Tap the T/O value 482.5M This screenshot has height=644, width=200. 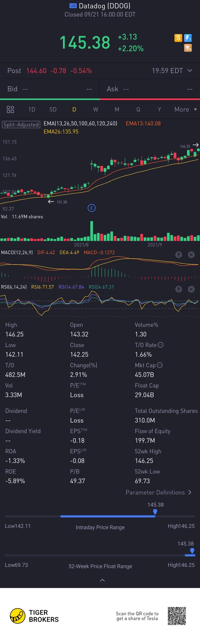click(15, 375)
